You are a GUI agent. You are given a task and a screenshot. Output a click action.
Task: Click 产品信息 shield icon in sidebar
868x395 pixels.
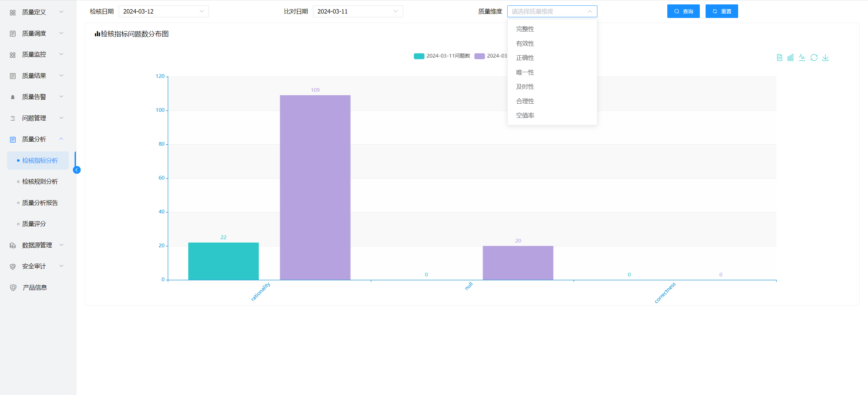pyautogui.click(x=13, y=288)
